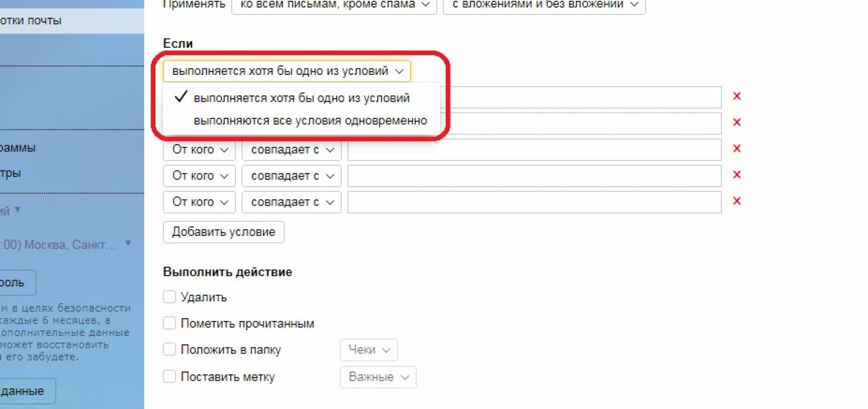The width and height of the screenshot is (868, 409).
Task: Enable Пометить прочитанным checkbox
Action: pyautogui.click(x=169, y=323)
